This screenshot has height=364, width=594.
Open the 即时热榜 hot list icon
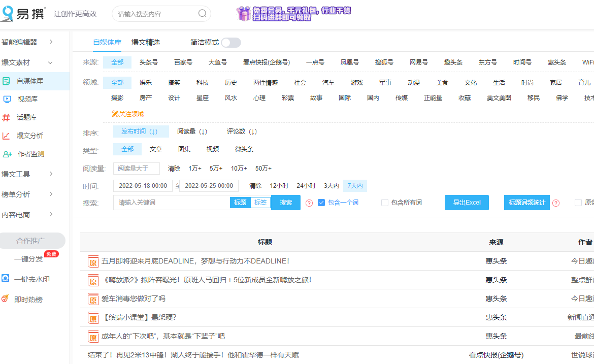click(7, 299)
